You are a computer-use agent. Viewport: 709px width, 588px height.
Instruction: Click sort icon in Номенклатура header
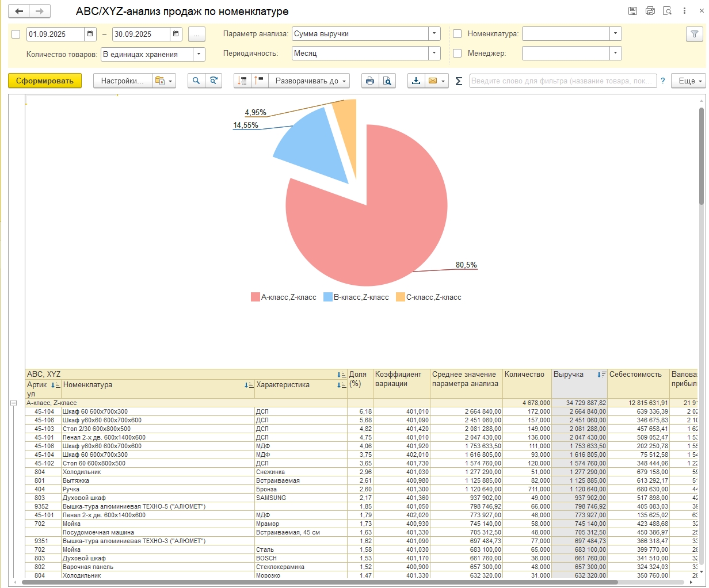click(x=249, y=385)
